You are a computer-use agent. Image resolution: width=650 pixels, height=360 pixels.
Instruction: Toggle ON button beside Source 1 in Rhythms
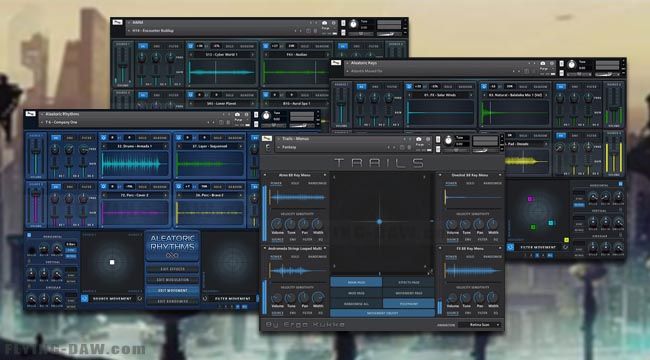(56, 138)
